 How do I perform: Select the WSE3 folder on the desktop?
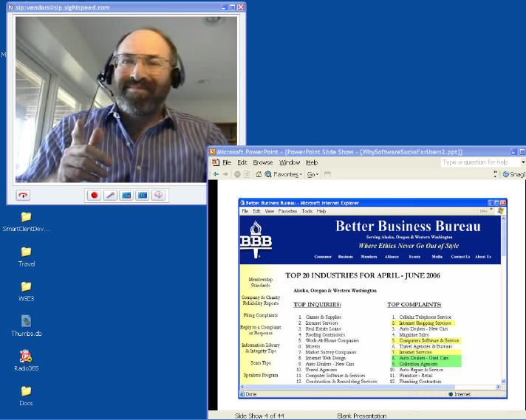tap(26, 292)
